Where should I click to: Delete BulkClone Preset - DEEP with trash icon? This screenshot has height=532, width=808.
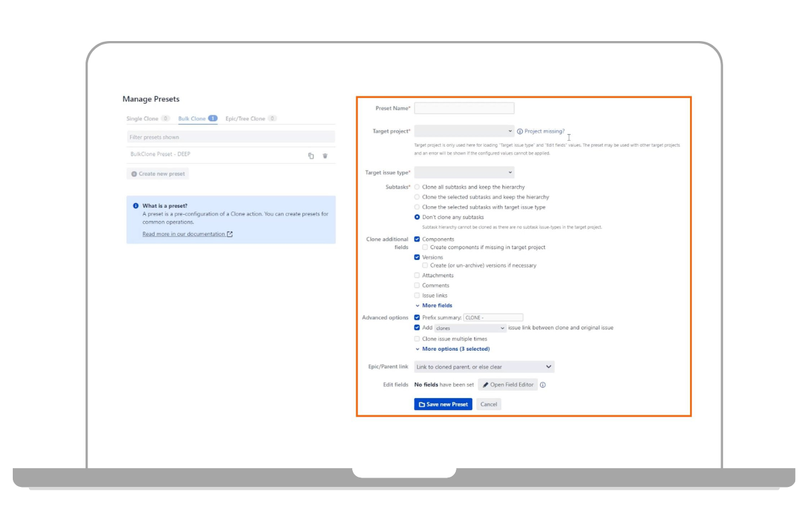pos(325,156)
